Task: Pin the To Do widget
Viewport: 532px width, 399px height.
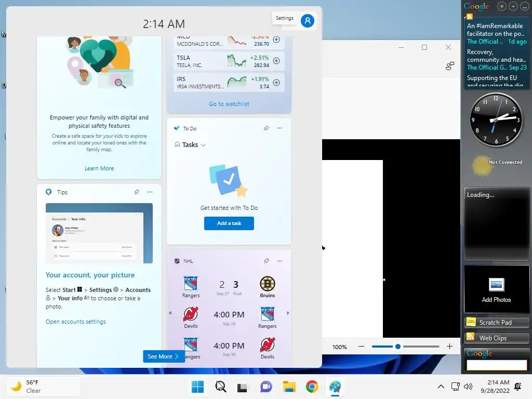Action: tap(267, 128)
